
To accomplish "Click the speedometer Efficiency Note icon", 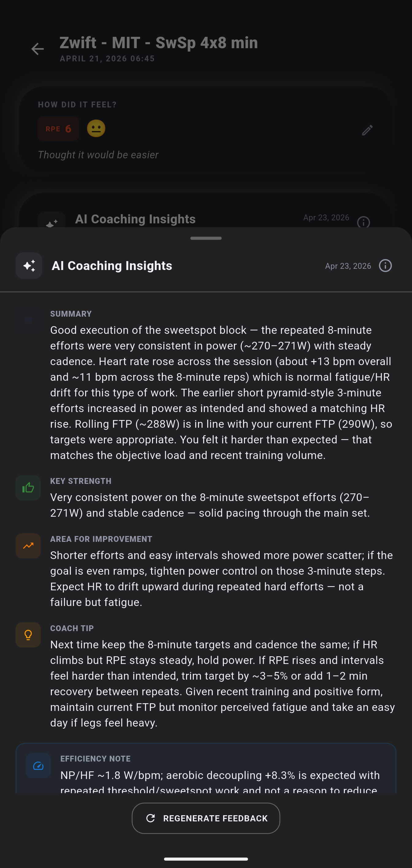I will [x=38, y=766].
